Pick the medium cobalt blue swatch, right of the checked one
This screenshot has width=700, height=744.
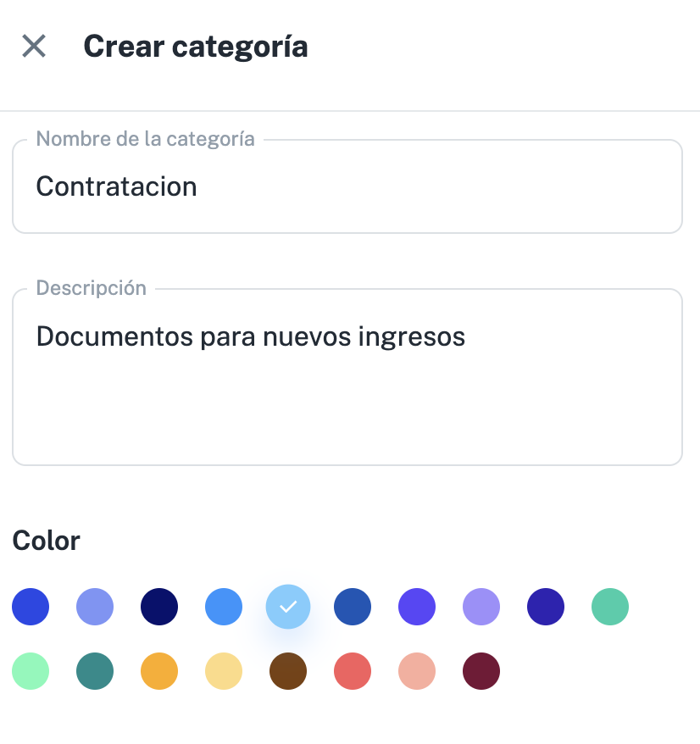[x=353, y=607]
